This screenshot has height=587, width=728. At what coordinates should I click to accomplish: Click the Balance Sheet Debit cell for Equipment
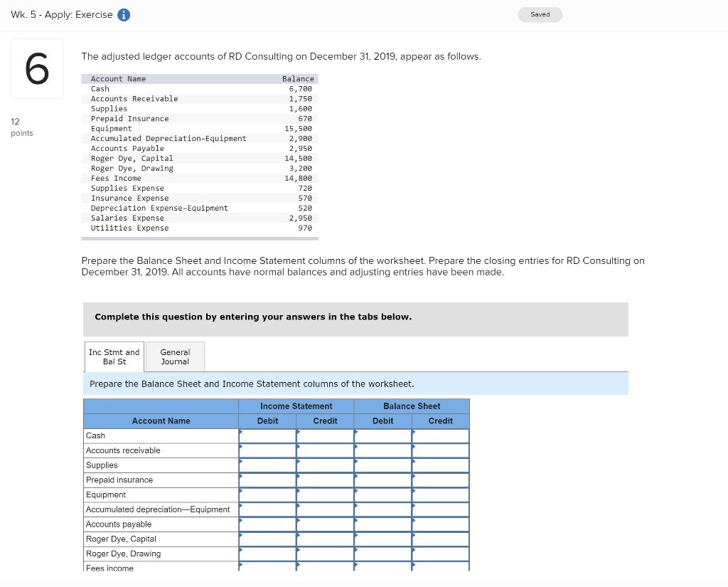[x=383, y=495]
